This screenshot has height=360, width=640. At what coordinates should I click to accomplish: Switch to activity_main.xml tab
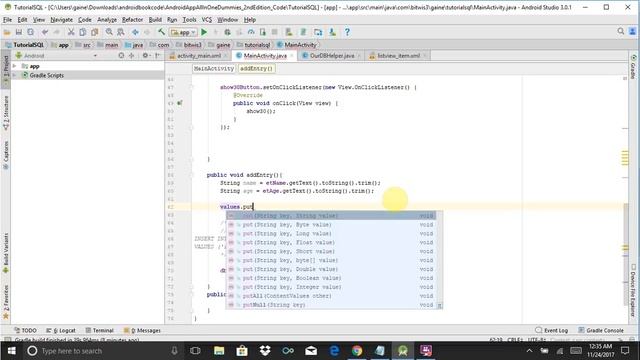199,56
